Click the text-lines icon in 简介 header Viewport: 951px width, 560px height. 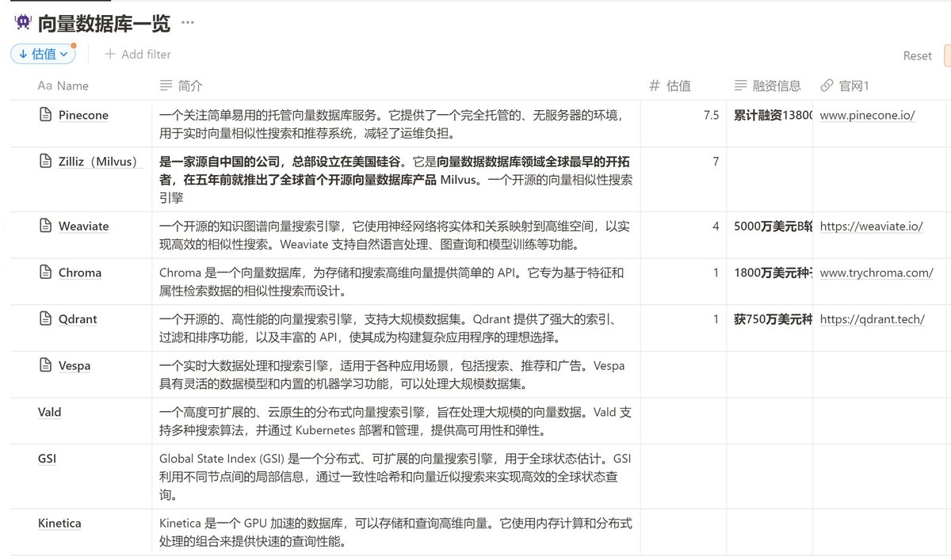166,86
